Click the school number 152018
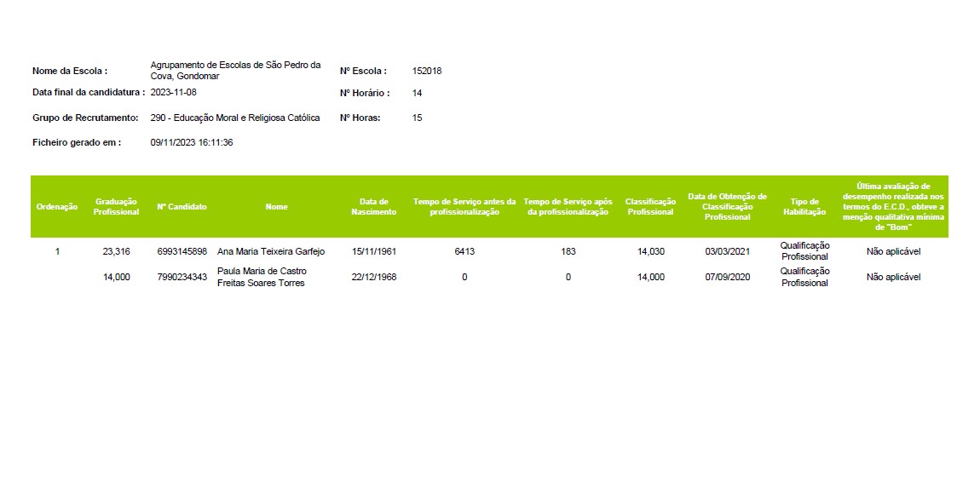 click(426, 72)
